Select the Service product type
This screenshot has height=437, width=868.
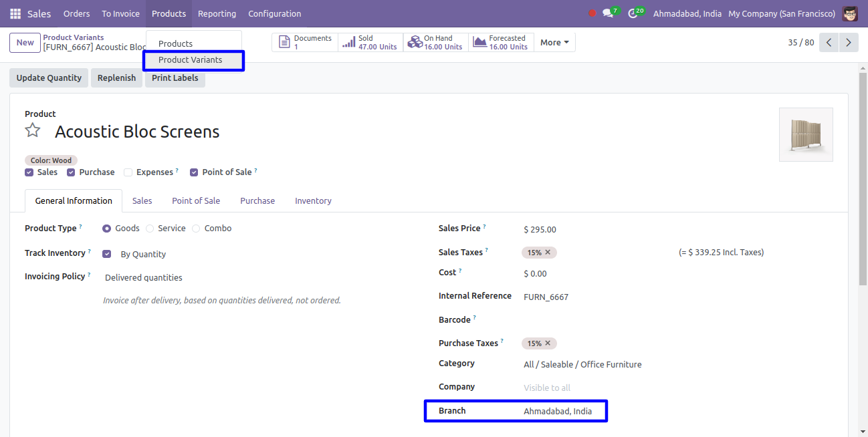(150, 229)
